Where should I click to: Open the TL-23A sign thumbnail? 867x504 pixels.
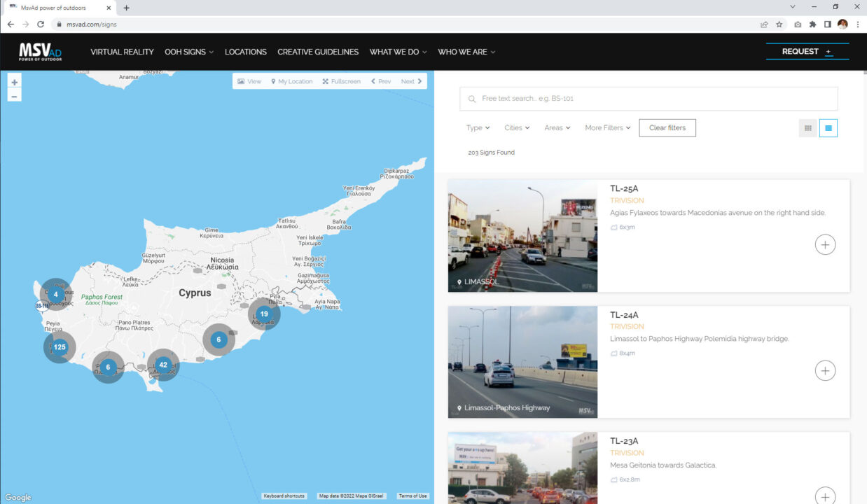click(522, 468)
